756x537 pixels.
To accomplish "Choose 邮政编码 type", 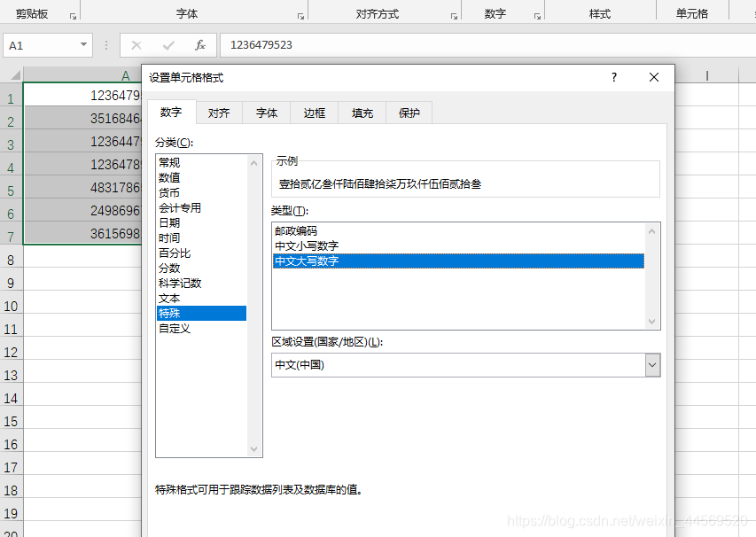I will 458,231.
